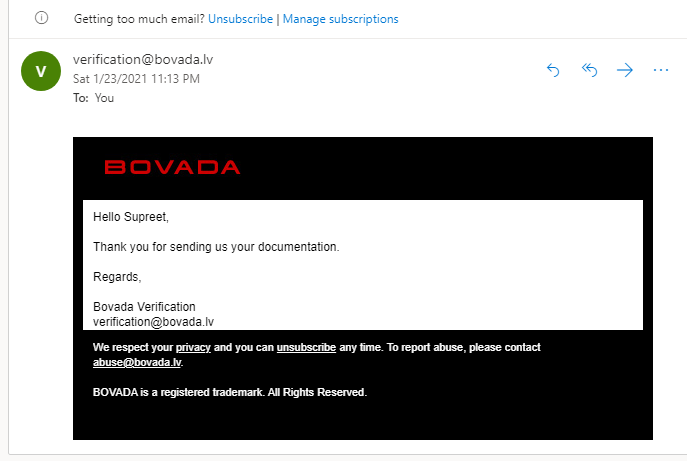The image size is (687, 461).
Task: Click abuse@bovada.lv email link
Action: tap(137, 362)
